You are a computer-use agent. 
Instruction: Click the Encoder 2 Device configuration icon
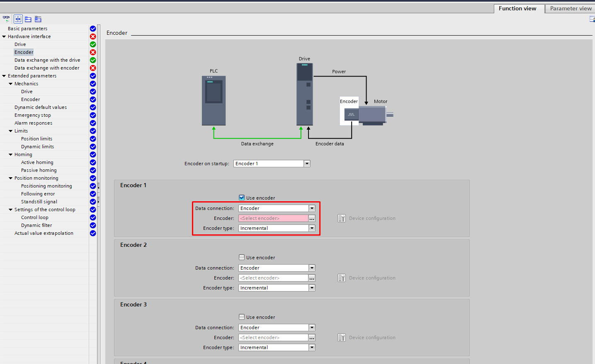click(x=342, y=278)
